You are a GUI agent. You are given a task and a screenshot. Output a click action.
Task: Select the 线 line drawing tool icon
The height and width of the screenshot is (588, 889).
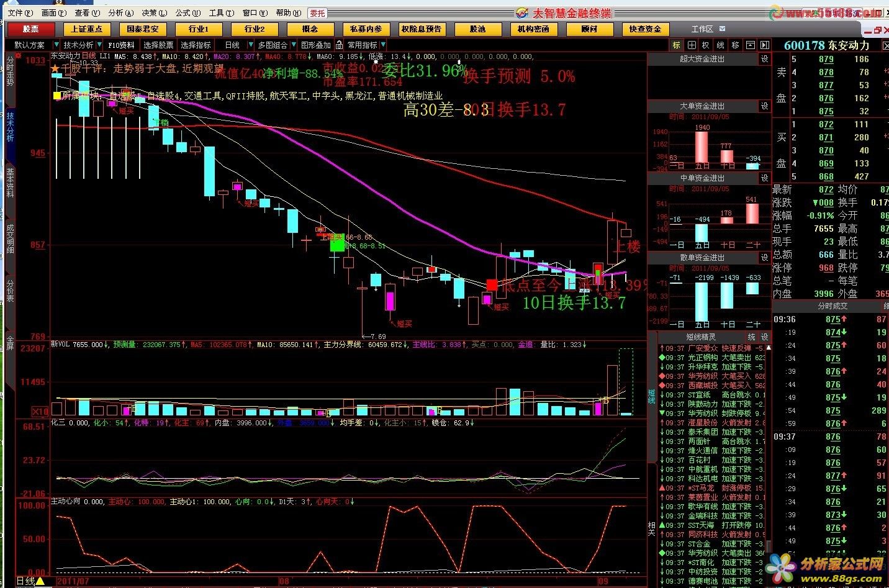click(x=721, y=45)
